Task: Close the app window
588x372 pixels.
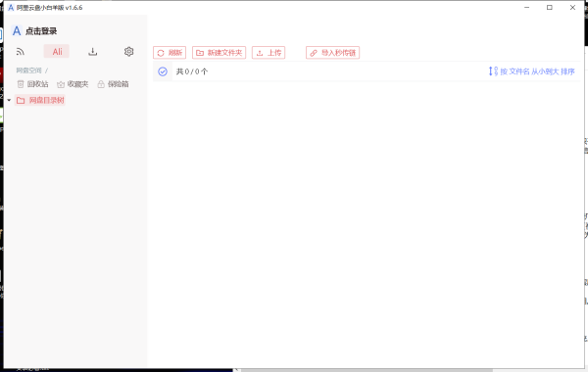Action: pyautogui.click(x=572, y=8)
